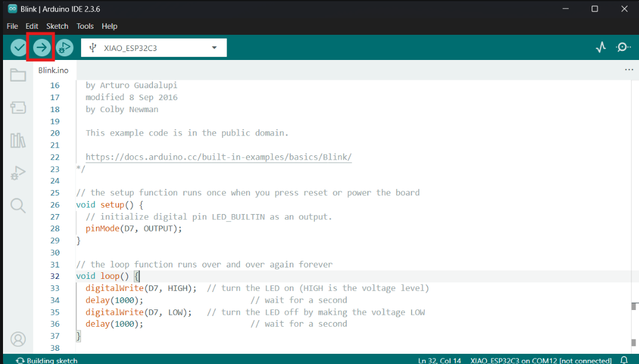Open the Serial Plotter
Screen dimensions: 639x364
[601, 47]
